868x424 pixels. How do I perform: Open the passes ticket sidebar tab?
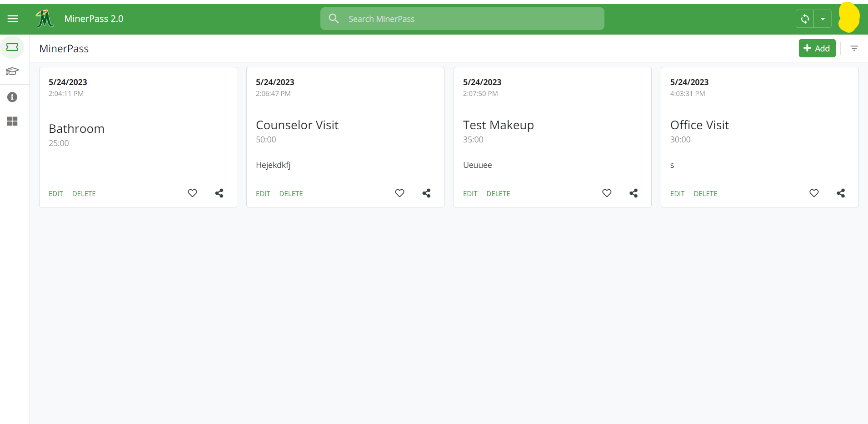(x=12, y=47)
